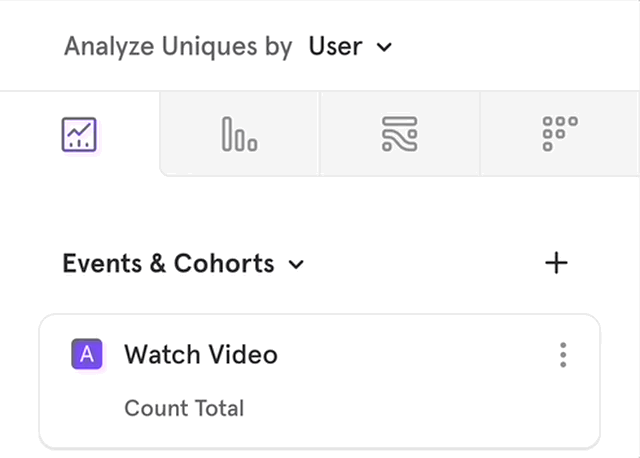Click the purple A badge

point(88,354)
